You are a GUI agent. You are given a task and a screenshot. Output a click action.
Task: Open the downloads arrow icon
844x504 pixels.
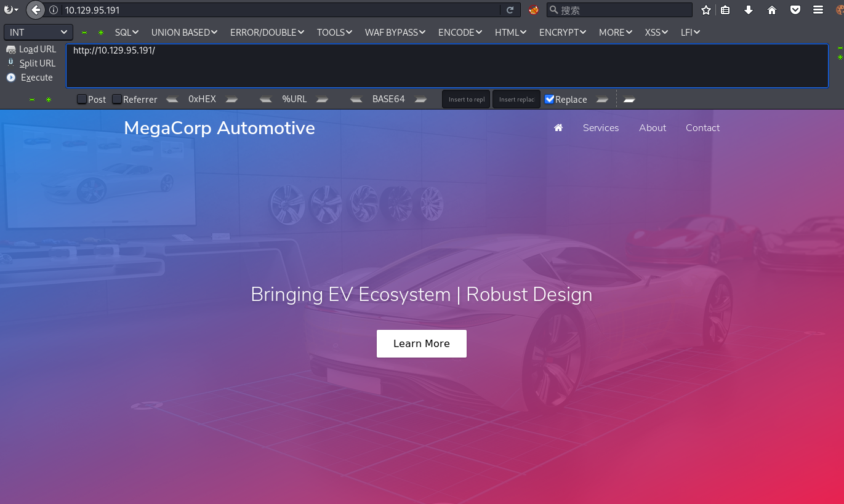pyautogui.click(x=749, y=10)
